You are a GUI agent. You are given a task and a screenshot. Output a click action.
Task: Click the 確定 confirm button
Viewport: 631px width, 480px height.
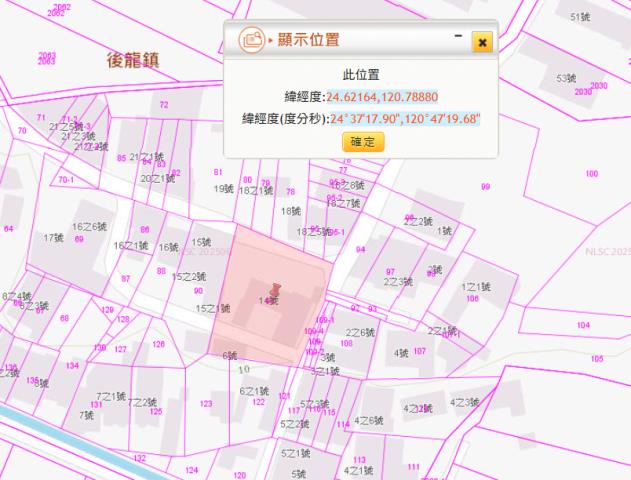click(x=363, y=142)
